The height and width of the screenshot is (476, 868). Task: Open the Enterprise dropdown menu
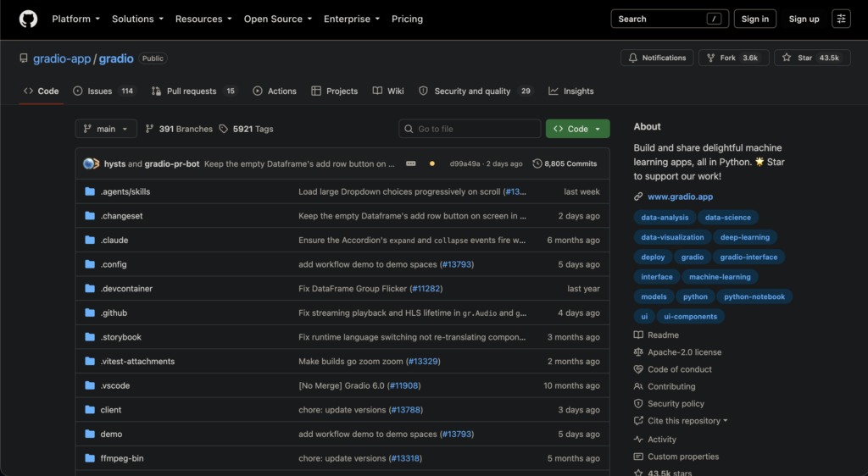point(352,19)
